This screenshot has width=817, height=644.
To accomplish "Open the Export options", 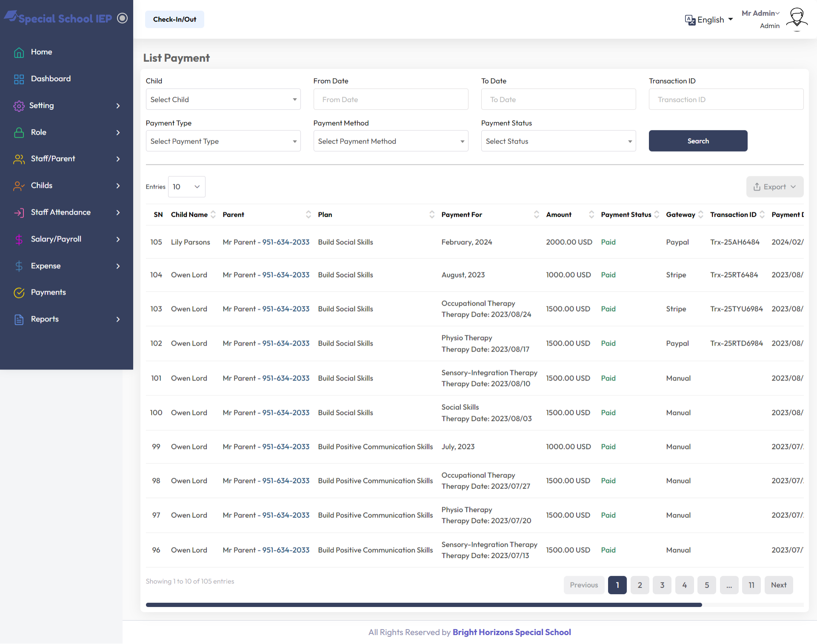I will click(x=774, y=186).
